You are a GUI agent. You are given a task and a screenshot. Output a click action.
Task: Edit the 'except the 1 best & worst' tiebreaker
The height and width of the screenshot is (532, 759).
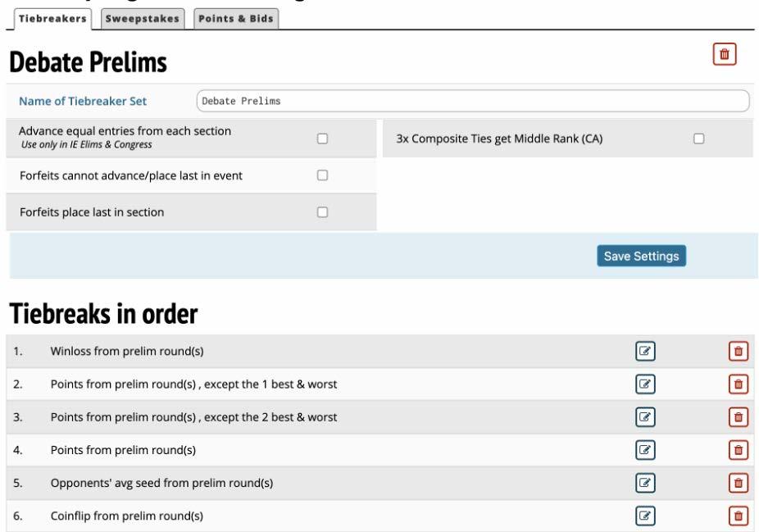point(646,384)
